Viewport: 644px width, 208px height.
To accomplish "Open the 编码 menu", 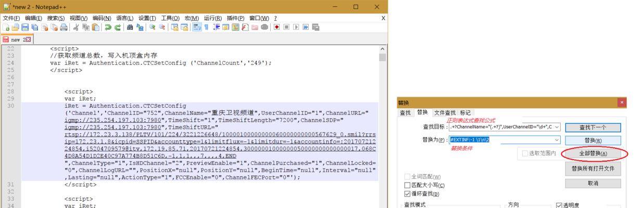I will [x=101, y=18].
